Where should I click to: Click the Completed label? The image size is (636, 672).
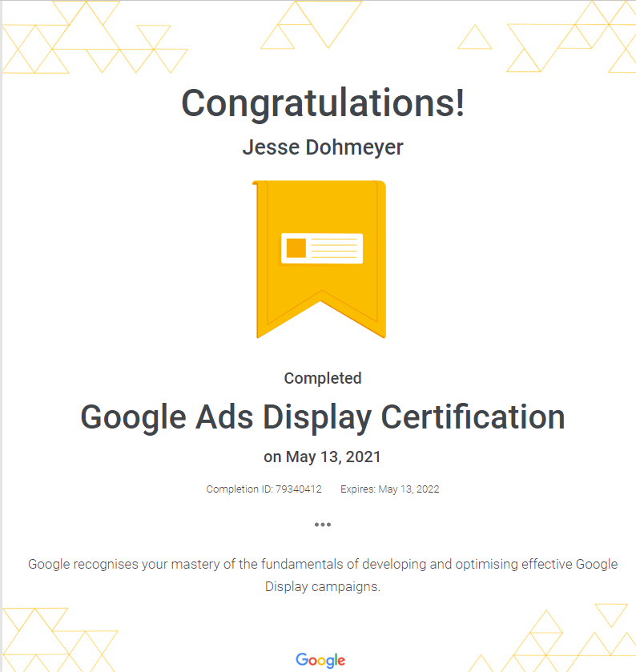click(322, 378)
